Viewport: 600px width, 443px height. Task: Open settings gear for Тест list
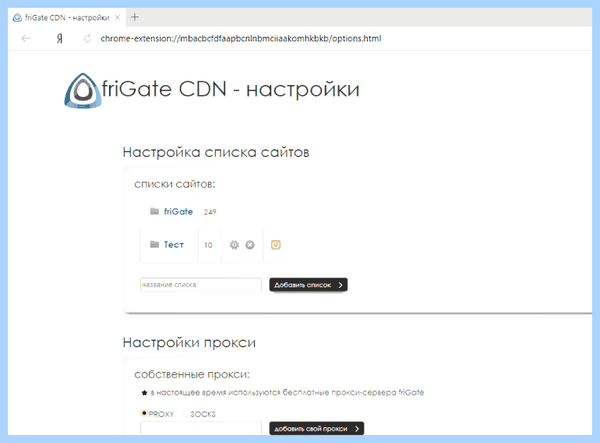click(234, 245)
